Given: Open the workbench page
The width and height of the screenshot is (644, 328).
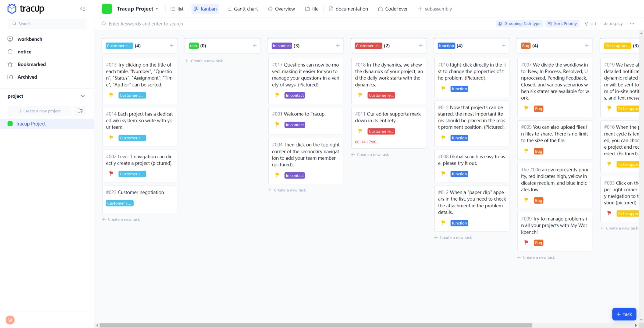Looking at the screenshot, I should click(30, 39).
